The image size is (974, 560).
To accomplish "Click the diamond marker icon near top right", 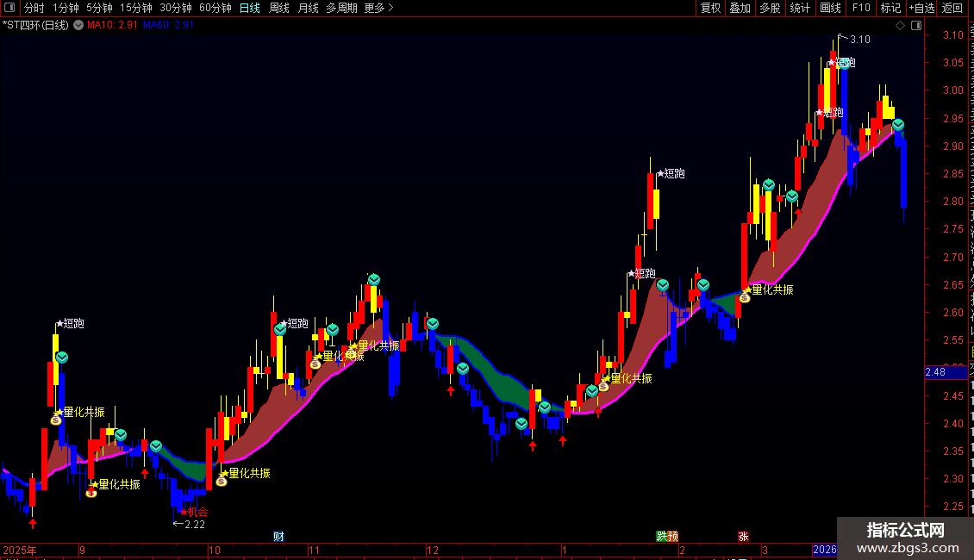I will click(900, 26).
